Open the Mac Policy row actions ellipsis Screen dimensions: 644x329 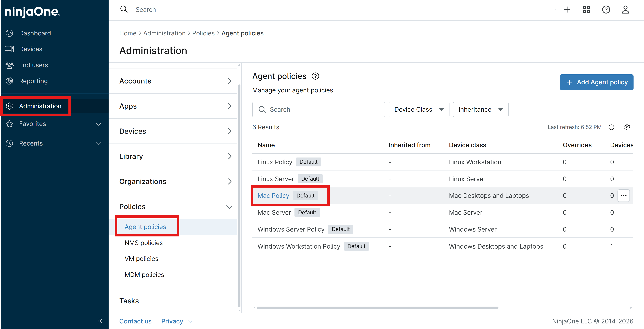click(623, 195)
